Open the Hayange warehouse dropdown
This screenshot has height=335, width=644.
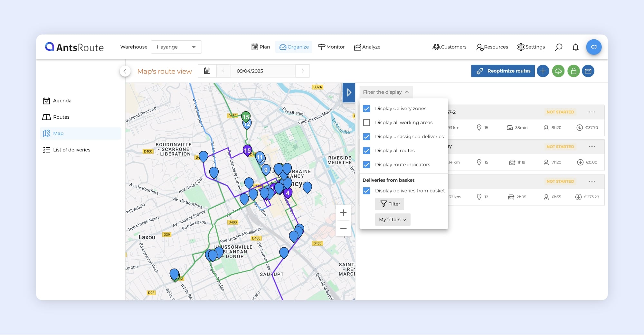pyautogui.click(x=176, y=47)
